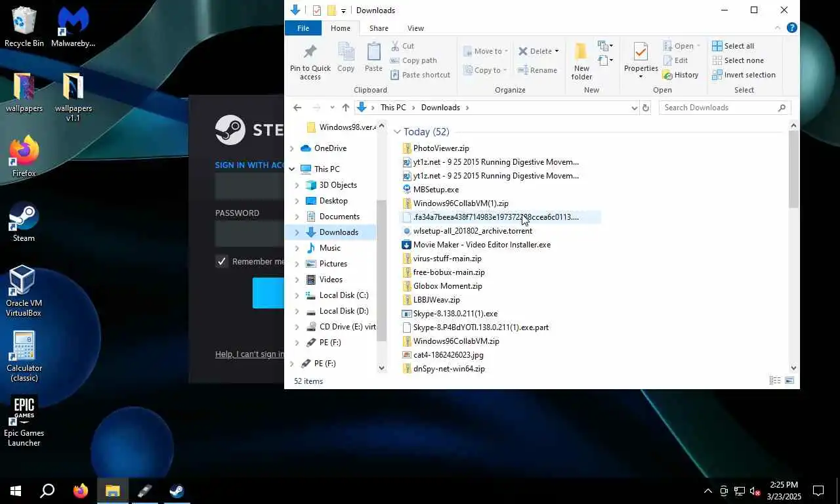Screen dimensions: 840x504
Task: Select Oracle VM VirtualBox desktop icon
Action: point(24,291)
